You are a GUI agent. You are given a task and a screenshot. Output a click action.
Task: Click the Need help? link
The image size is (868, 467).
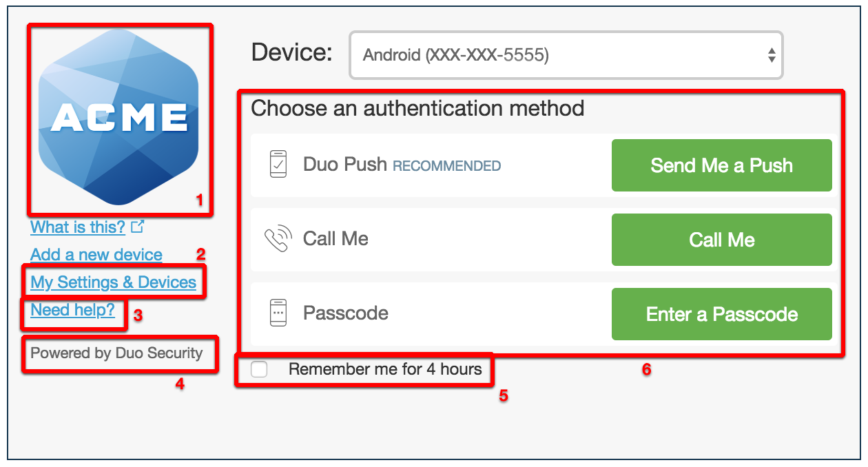[x=72, y=309]
